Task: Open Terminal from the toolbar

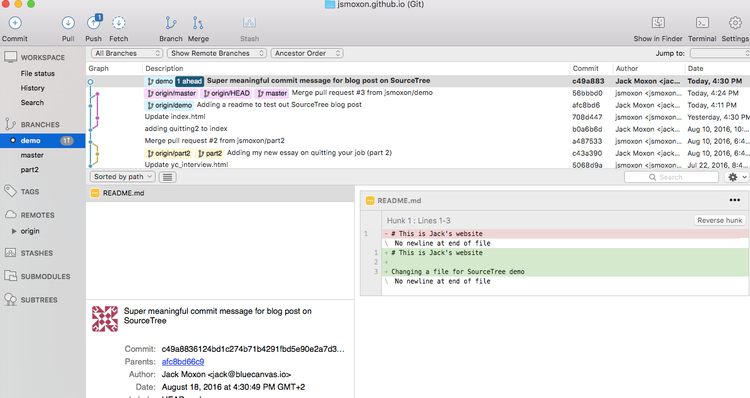Action: coord(702,22)
